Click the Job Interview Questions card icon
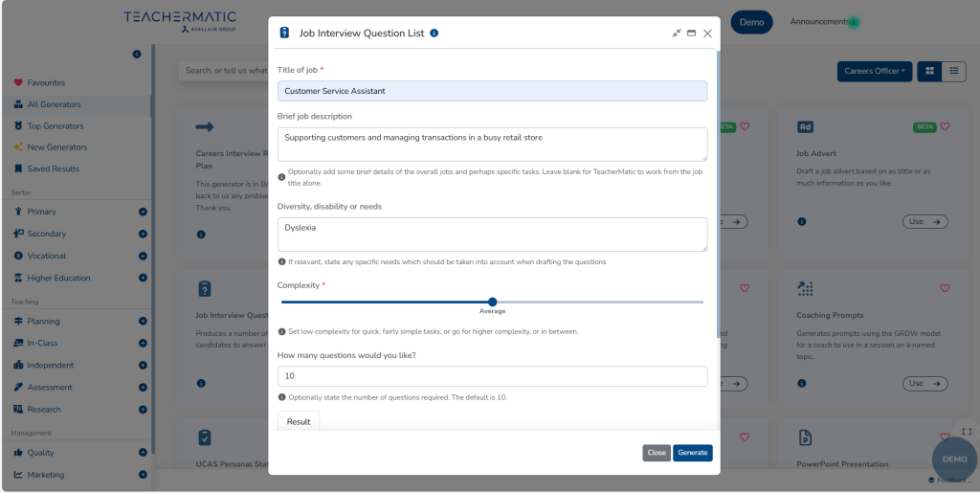This screenshot has width=980, height=493. 205,289
